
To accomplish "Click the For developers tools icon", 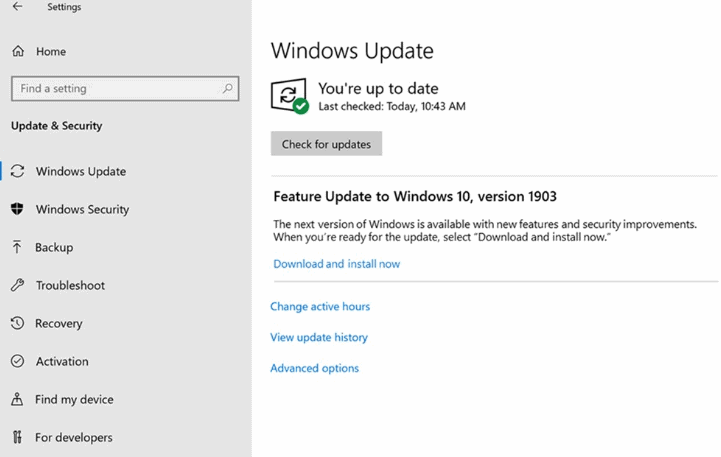I will click(x=17, y=437).
